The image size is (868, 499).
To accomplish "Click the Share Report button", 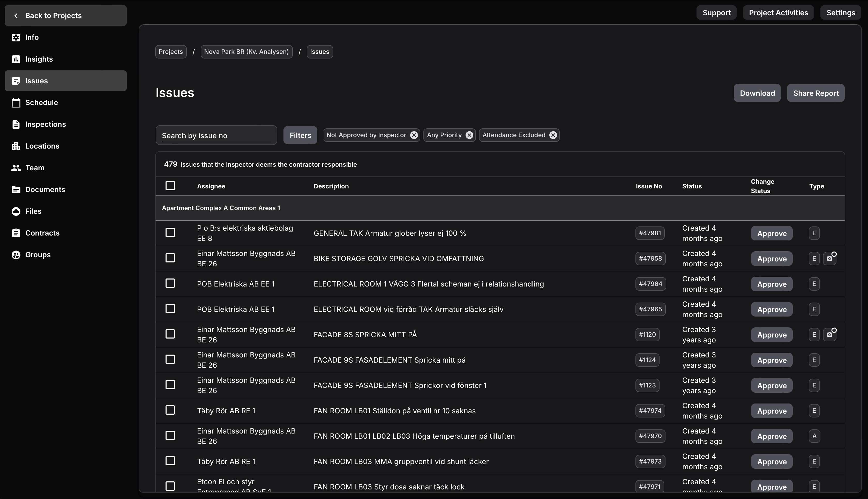I will (x=815, y=93).
